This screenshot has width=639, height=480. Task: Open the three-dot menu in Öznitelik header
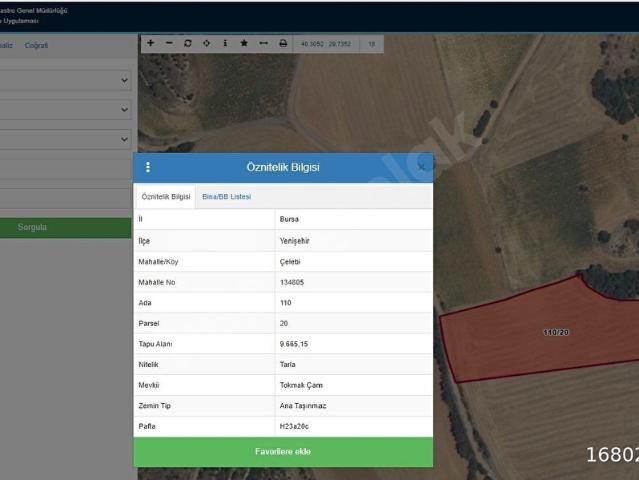148,167
